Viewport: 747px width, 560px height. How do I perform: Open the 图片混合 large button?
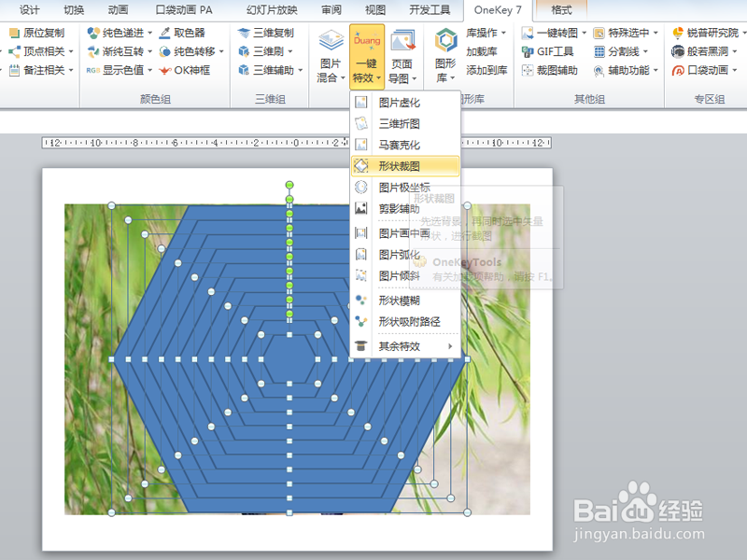331,56
